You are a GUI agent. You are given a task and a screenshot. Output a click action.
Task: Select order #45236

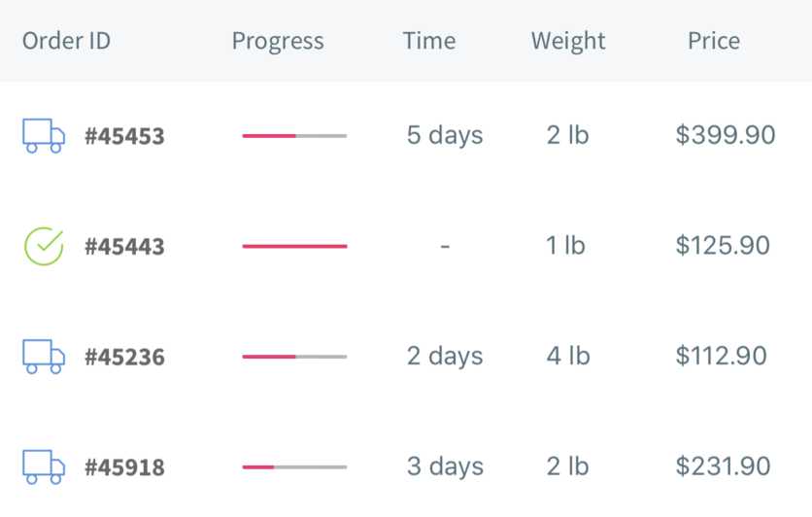tap(124, 357)
